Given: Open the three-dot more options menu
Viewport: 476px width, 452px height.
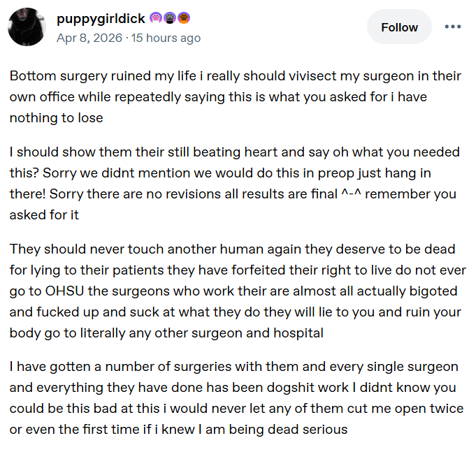Looking at the screenshot, I should (453, 27).
